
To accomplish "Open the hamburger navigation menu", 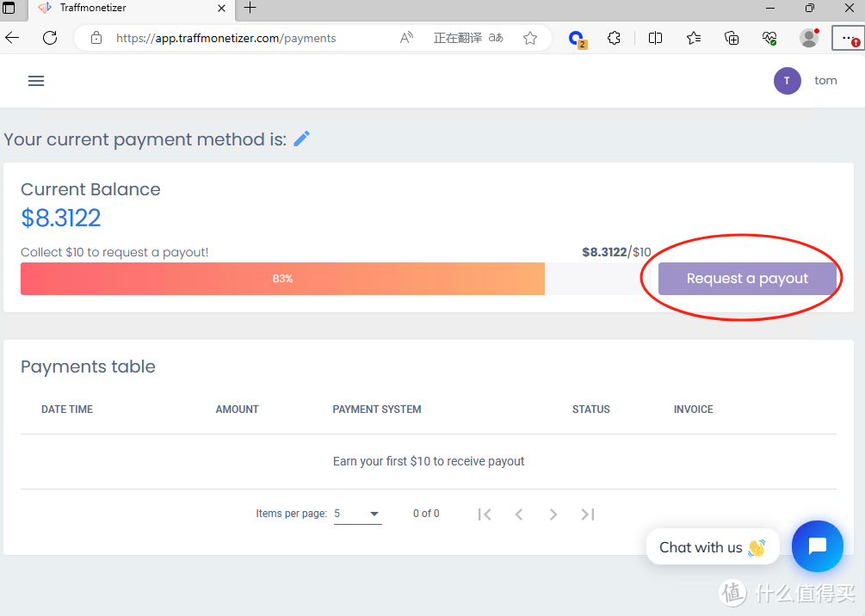I will coord(36,81).
